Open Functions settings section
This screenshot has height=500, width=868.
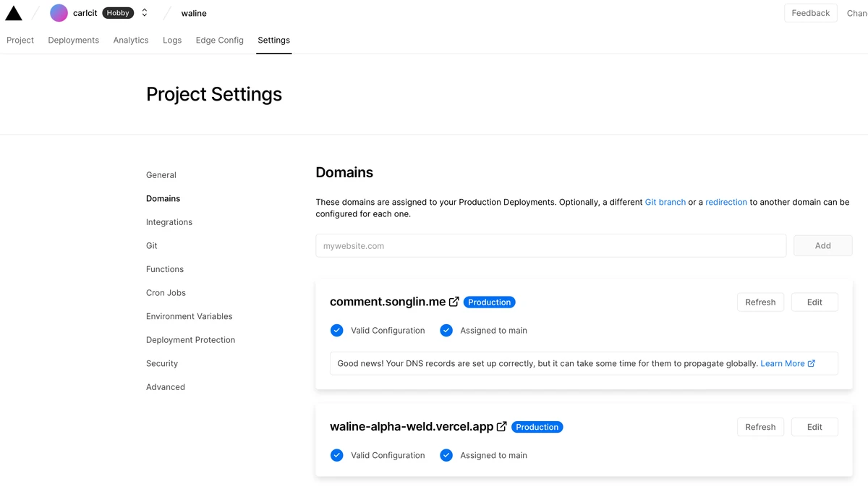165,269
